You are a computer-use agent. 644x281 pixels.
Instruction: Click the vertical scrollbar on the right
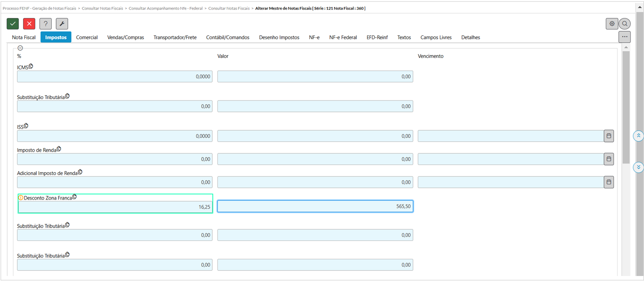click(x=626, y=107)
